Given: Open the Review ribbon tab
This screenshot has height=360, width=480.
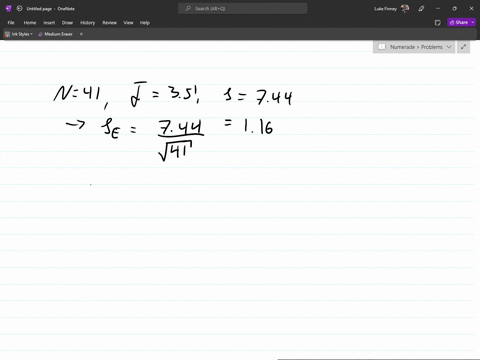Looking at the screenshot, I should pyautogui.click(x=110, y=23).
